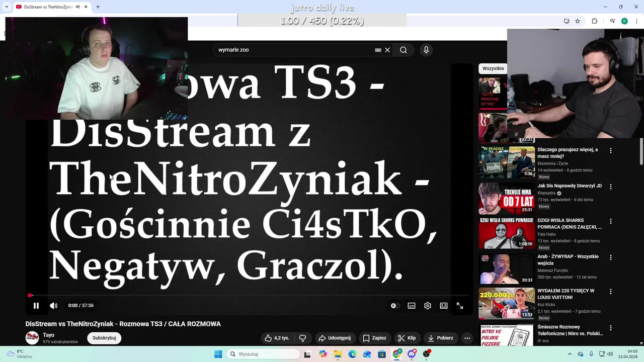Open Task View on the taskbar
Viewport: 644px width, 362px height.
[307, 354]
